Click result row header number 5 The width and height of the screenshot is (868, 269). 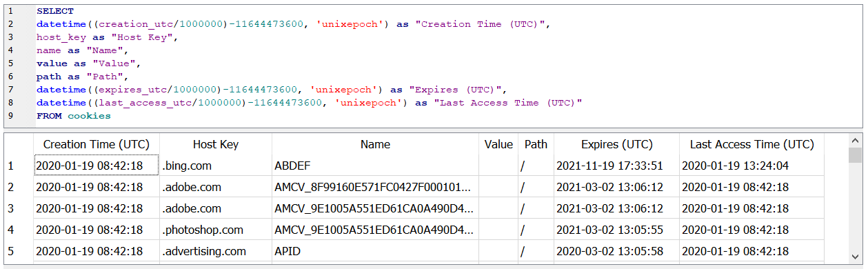(x=19, y=251)
